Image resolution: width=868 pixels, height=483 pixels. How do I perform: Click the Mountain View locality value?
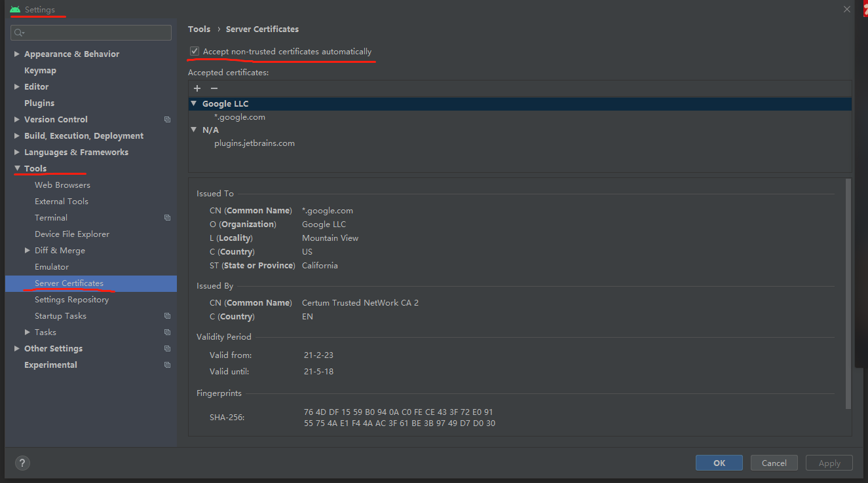330,238
